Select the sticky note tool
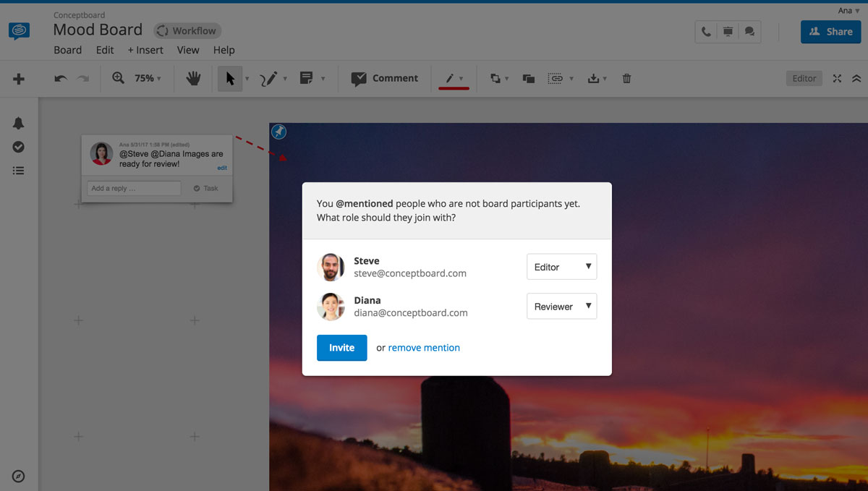Screen dimensions: 868x491 point(306,78)
